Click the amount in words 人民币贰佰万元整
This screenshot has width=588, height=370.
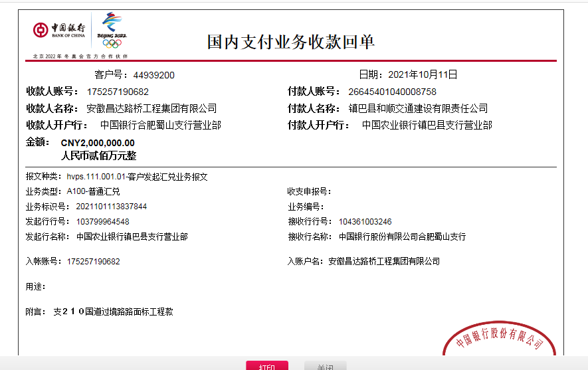[98, 156]
